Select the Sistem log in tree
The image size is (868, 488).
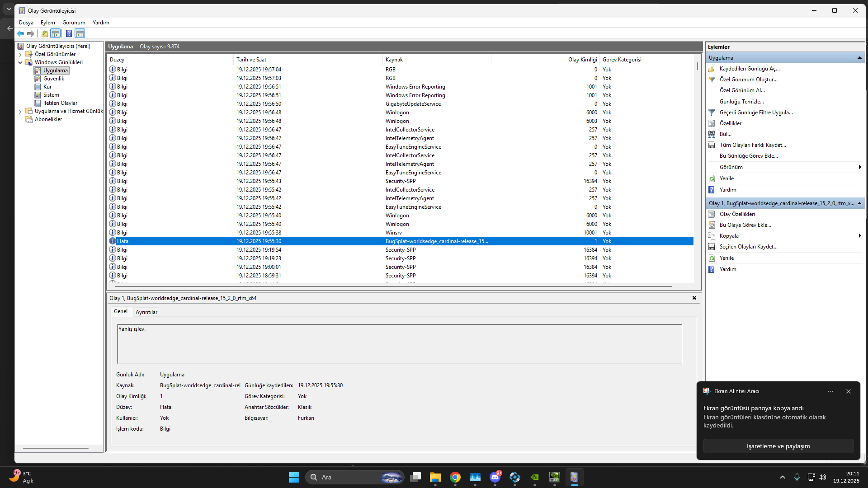[x=51, y=95]
